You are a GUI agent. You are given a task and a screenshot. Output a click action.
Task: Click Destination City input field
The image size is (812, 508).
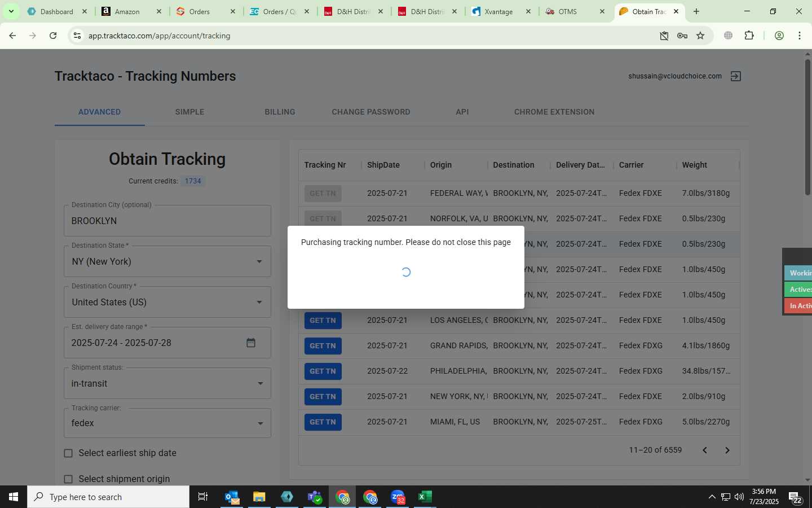click(x=167, y=221)
